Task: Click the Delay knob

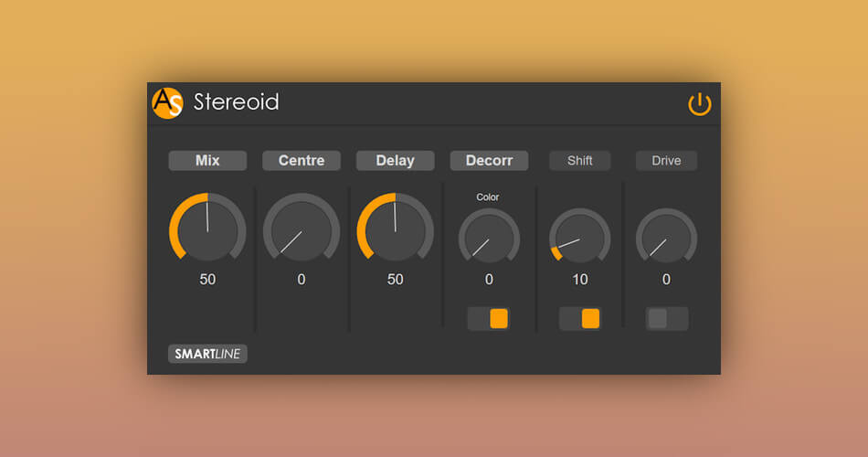Action: [396, 227]
